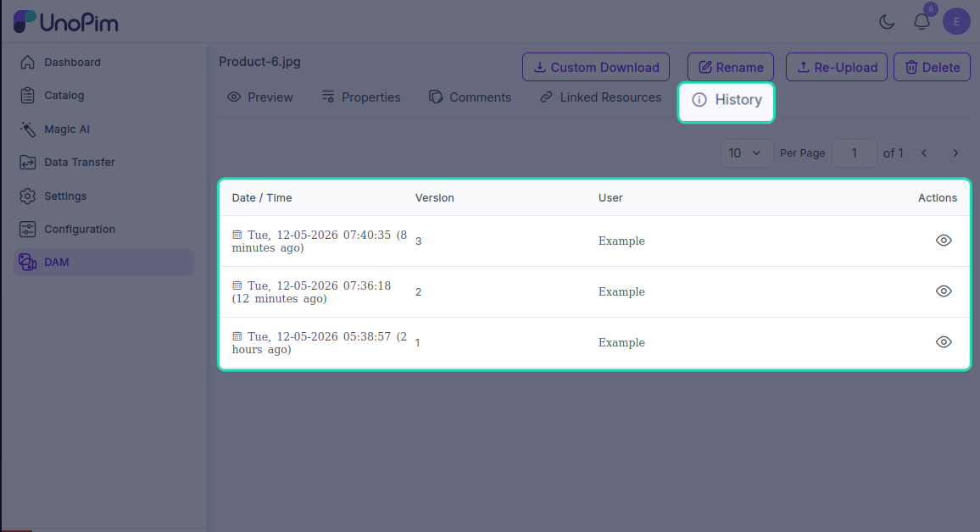The image size is (980, 532).
Task: Click the Settings gear icon
Action: [27, 196]
